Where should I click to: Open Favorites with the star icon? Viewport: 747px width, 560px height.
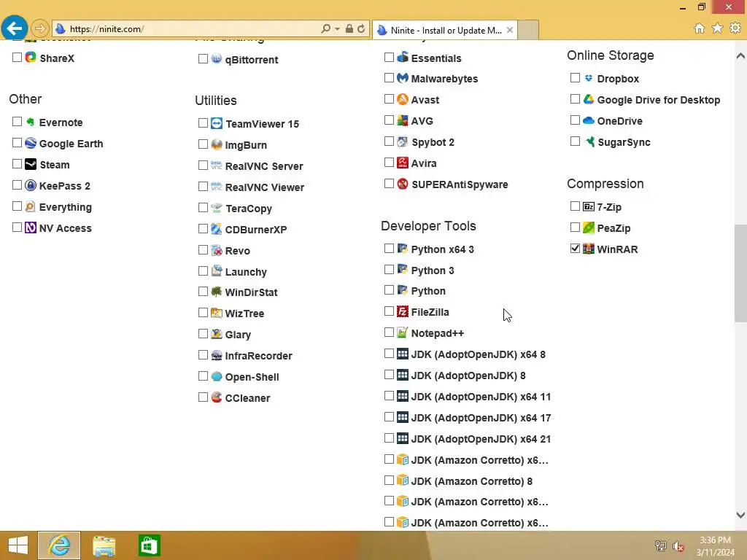(718, 28)
